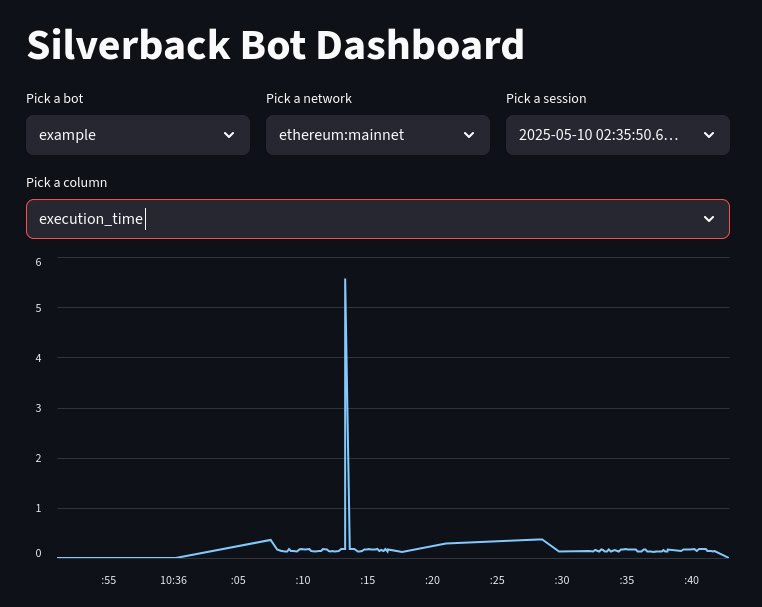Click the y-axis label 1
This screenshot has width=762, height=607.
point(38,508)
